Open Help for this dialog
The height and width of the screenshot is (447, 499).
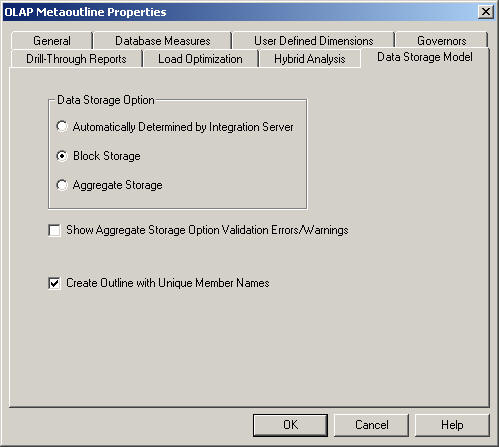[x=452, y=425]
